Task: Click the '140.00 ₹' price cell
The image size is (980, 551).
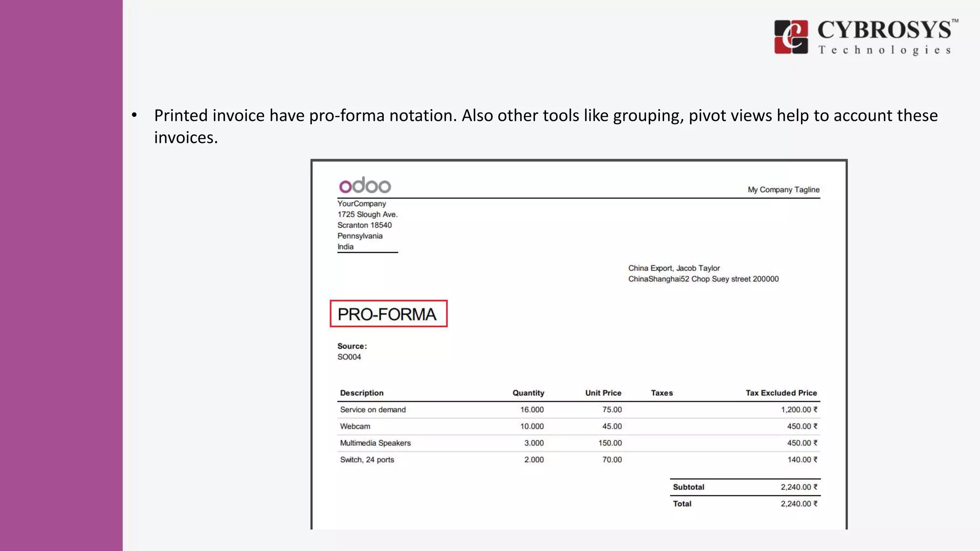Action: 802,460
